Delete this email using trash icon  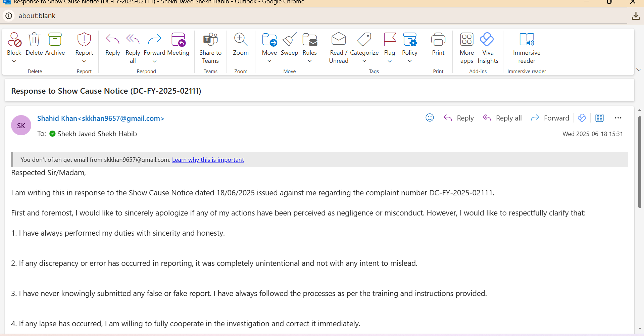coord(34,40)
